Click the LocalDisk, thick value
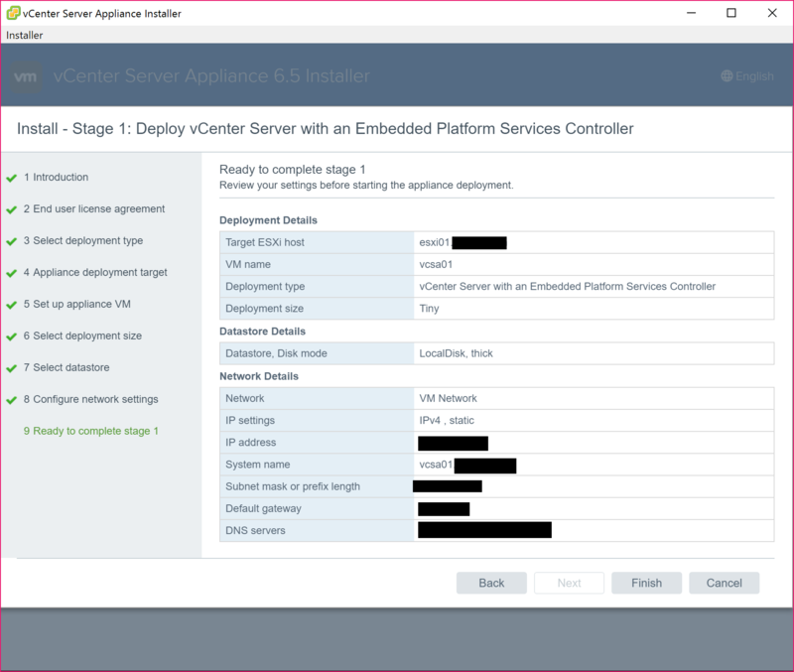This screenshot has width=794, height=672. coord(456,353)
